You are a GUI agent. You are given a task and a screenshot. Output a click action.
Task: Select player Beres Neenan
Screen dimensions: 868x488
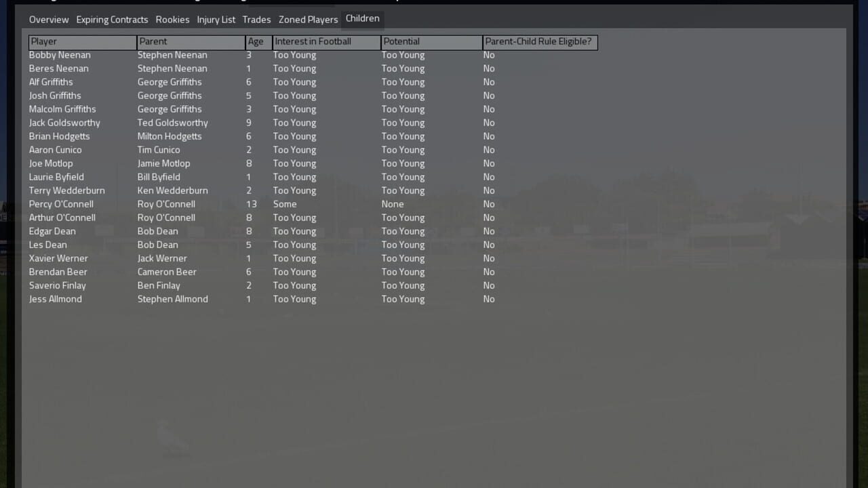coord(59,68)
